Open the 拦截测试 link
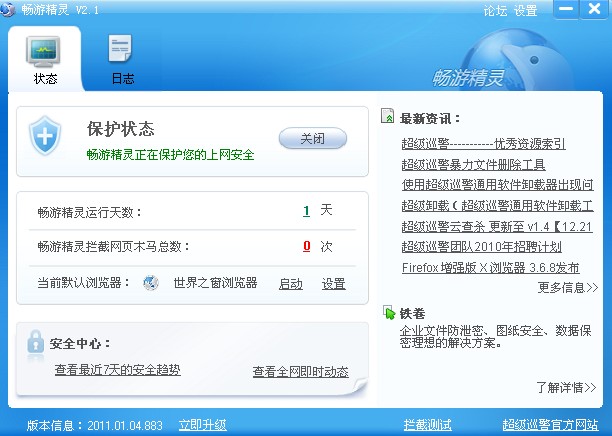Image resolution: width=612 pixels, height=436 pixels. [428, 425]
